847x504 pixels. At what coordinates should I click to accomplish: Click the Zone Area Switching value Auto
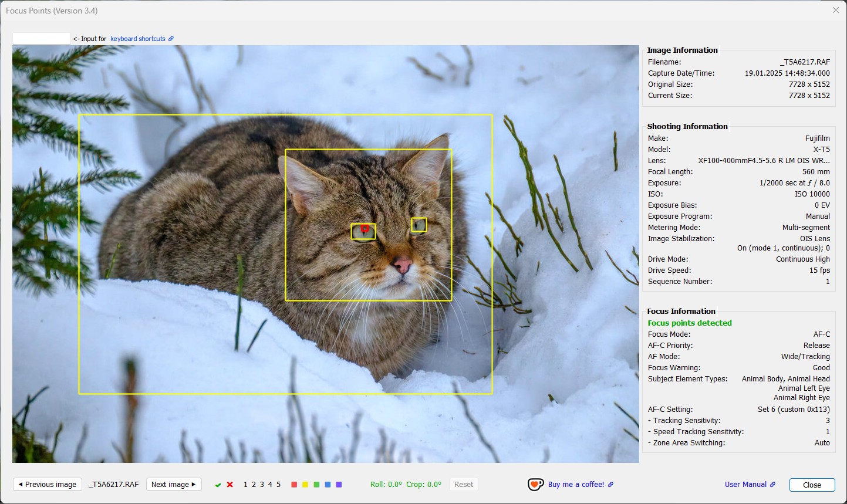click(822, 443)
